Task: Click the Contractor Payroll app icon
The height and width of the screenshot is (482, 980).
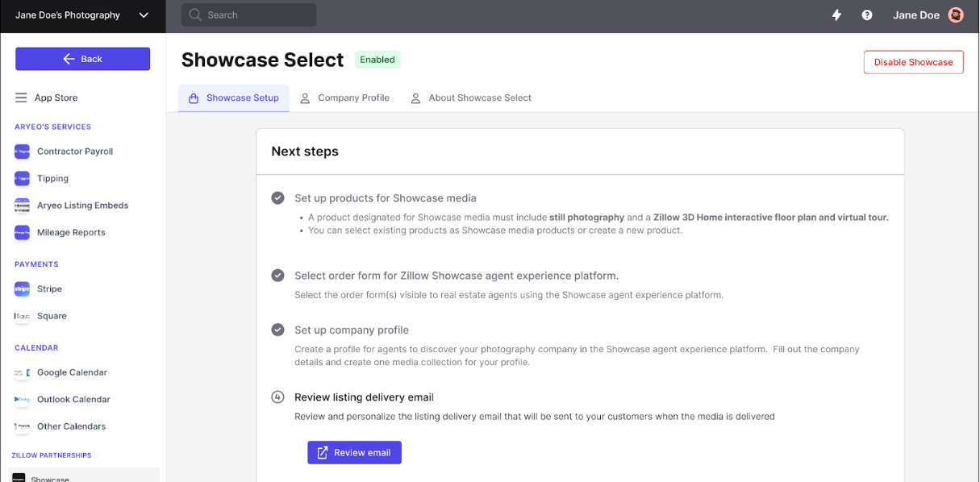Action: [22, 152]
